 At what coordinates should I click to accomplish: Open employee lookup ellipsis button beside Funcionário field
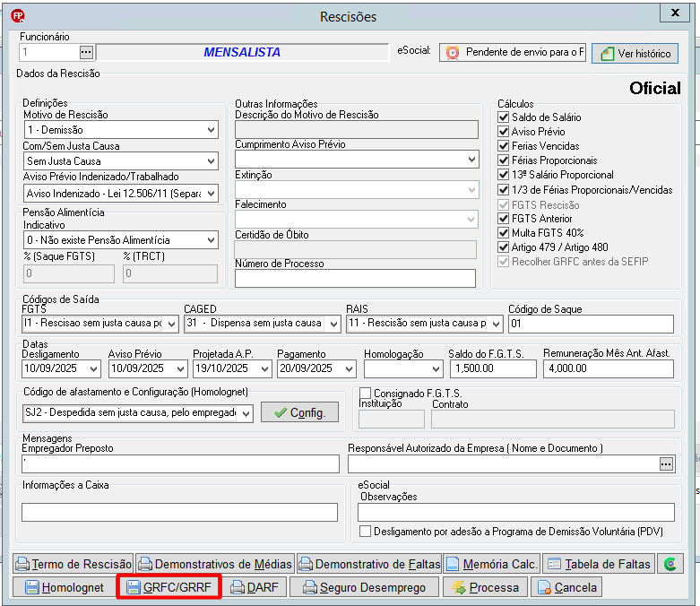[x=86, y=52]
